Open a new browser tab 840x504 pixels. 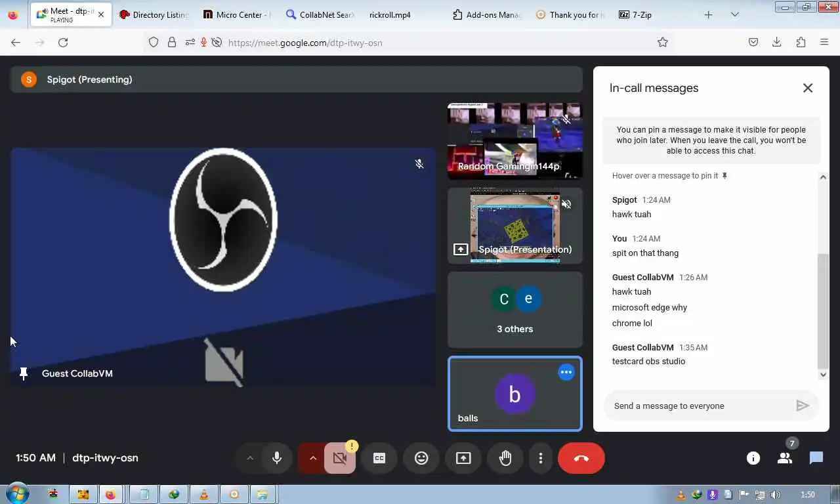pyautogui.click(x=708, y=14)
